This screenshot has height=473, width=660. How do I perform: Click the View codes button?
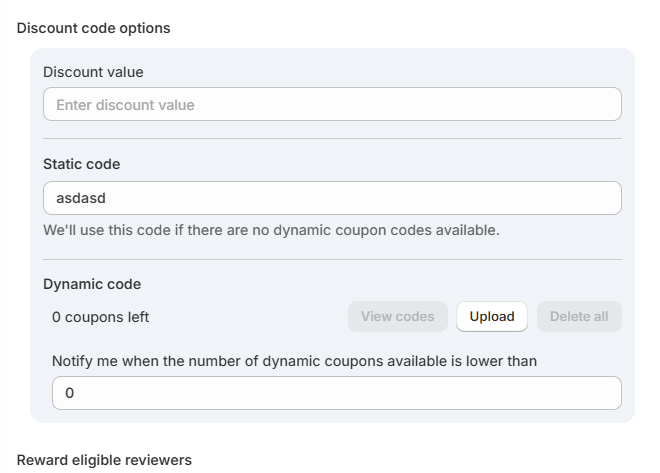[397, 317]
